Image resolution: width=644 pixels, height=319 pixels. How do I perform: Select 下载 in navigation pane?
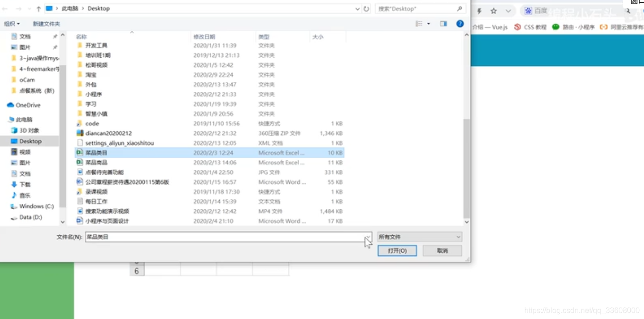(x=25, y=185)
